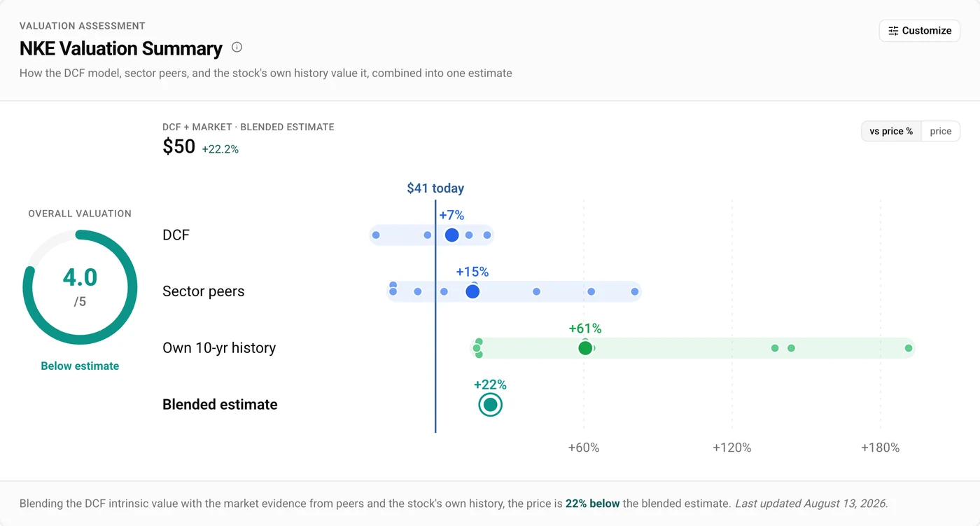This screenshot has height=526, width=980.
Task: Select the Sector peers row label
Action: pyautogui.click(x=203, y=291)
